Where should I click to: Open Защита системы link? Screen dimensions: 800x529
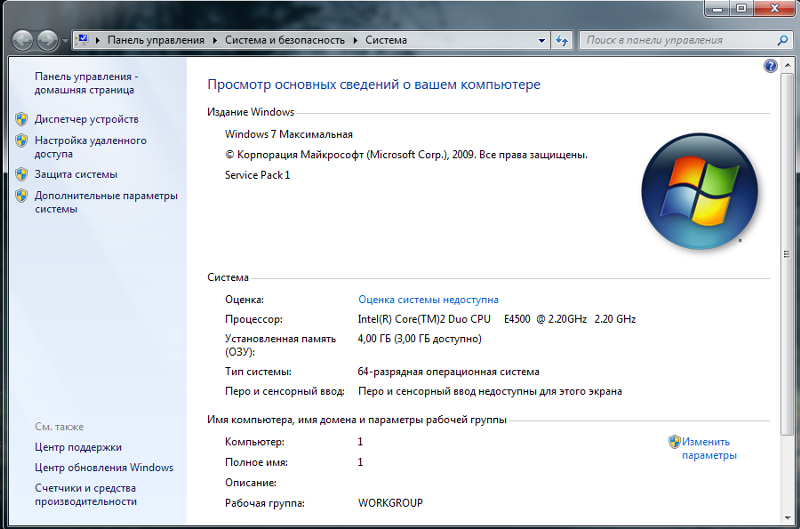click(x=76, y=174)
